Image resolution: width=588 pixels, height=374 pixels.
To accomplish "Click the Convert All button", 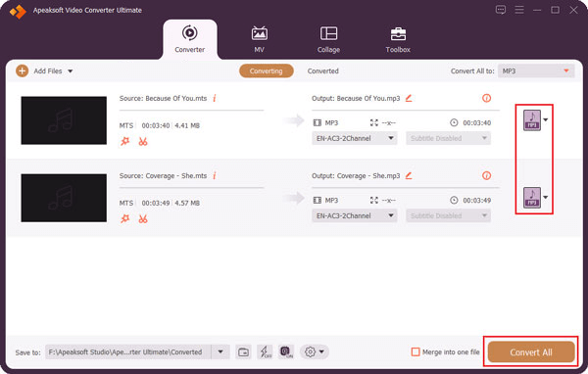I will [531, 351].
